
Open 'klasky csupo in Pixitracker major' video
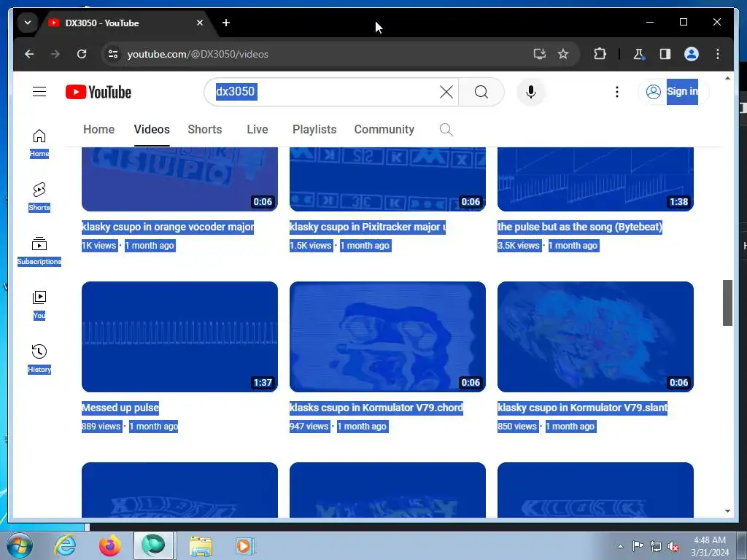(368, 227)
